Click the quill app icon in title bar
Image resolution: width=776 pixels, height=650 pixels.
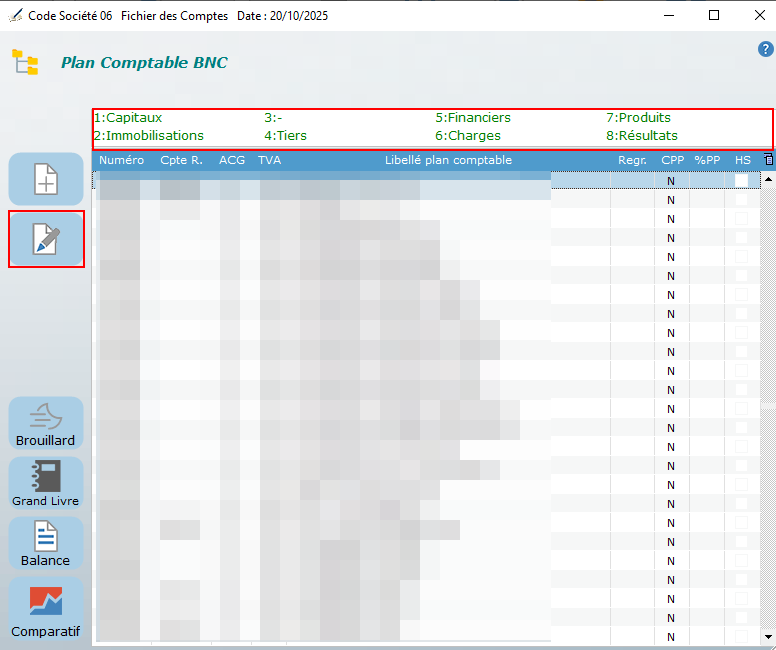pos(15,15)
